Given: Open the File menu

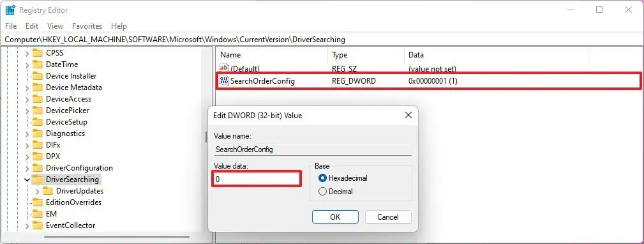Looking at the screenshot, I should point(11,26).
